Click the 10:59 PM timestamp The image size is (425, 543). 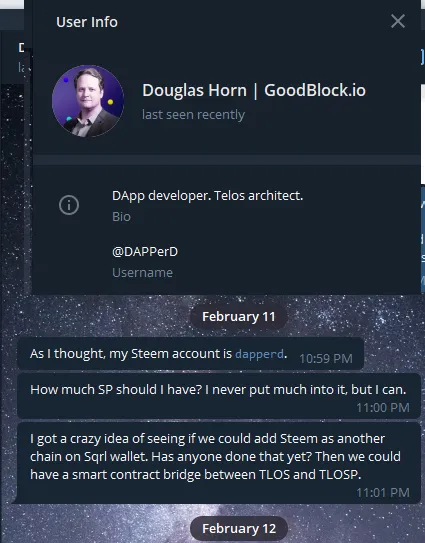326,359
